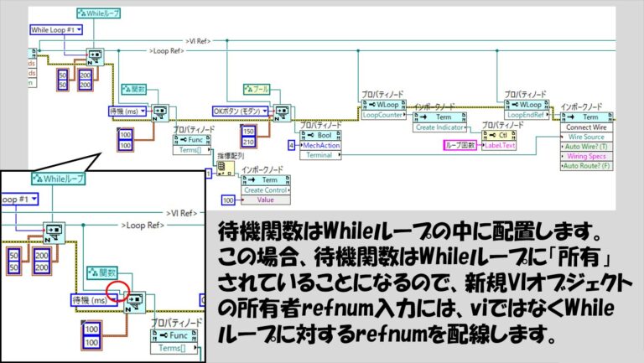Select the 関数 class specifier in enlarged inset

pos(102,272)
